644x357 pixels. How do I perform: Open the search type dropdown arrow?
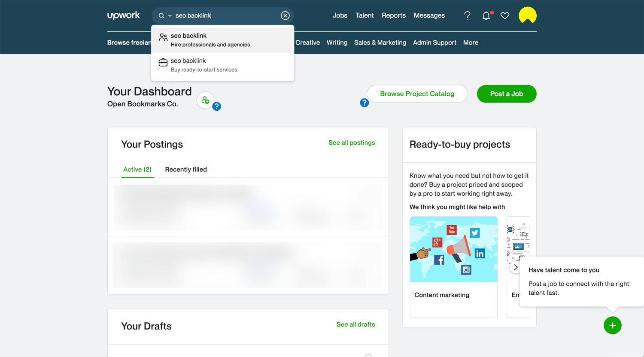(170, 16)
